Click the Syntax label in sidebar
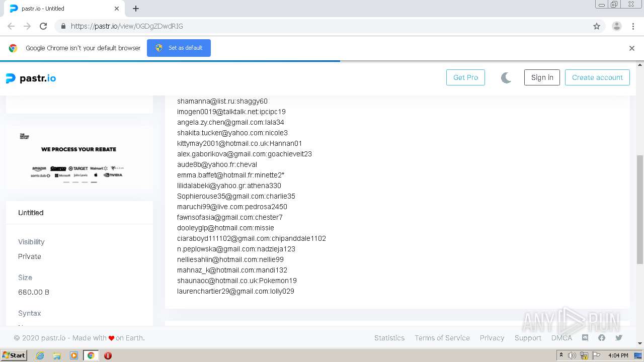 point(29,313)
